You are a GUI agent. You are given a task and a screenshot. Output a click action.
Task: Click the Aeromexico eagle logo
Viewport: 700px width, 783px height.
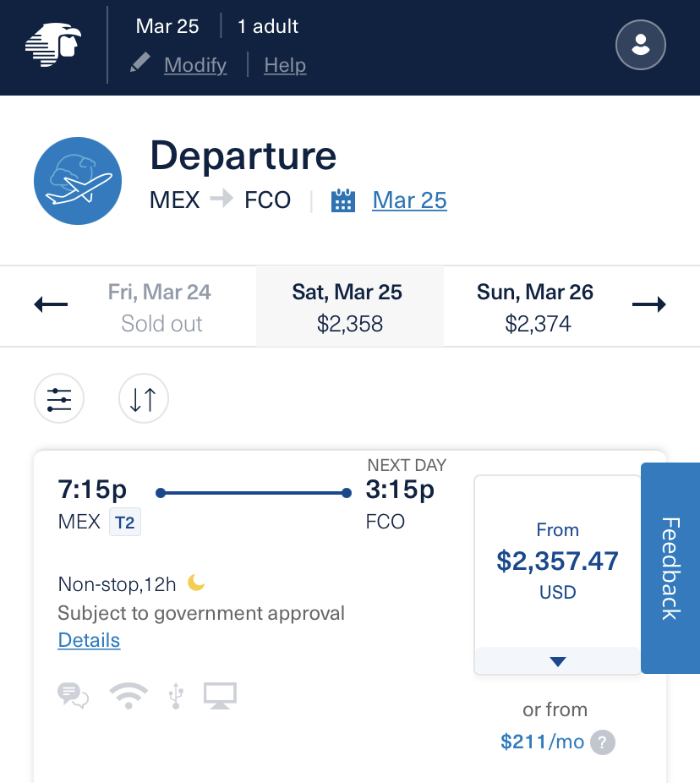point(53,47)
